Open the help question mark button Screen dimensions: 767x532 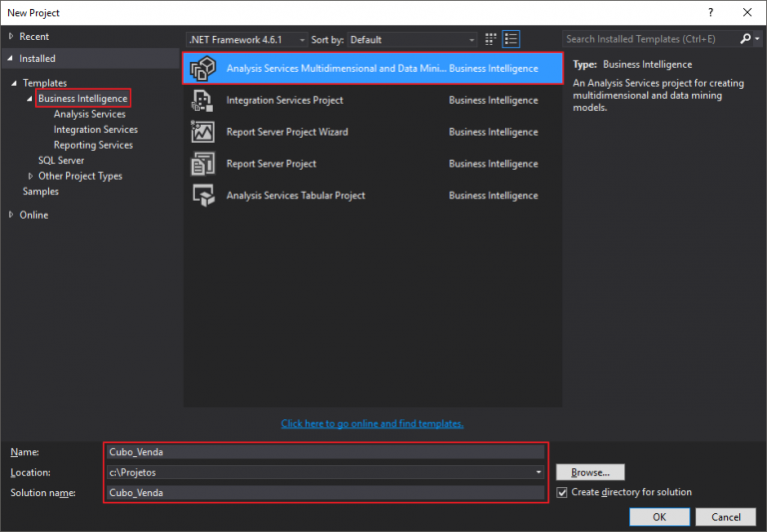pyautogui.click(x=709, y=12)
